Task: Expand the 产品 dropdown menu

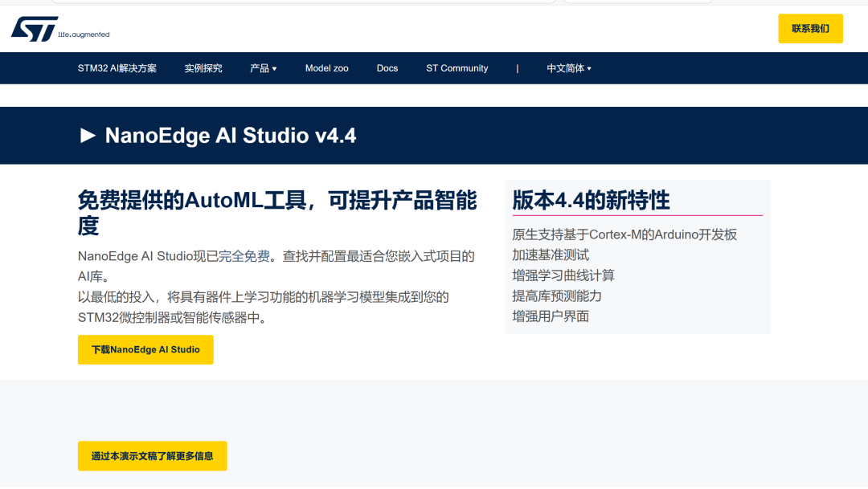Action: coord(263,68)
